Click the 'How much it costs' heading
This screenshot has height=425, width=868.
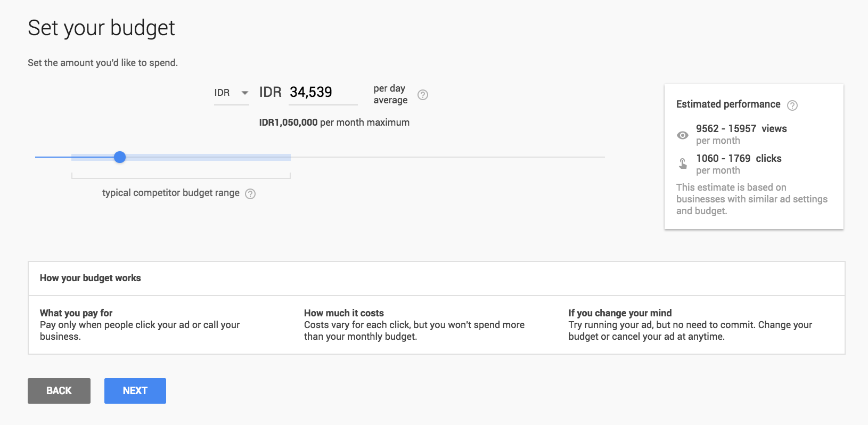point(344,313)
